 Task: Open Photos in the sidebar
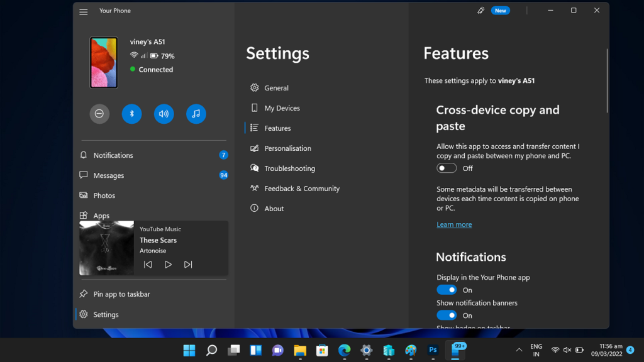click(153, 195)
